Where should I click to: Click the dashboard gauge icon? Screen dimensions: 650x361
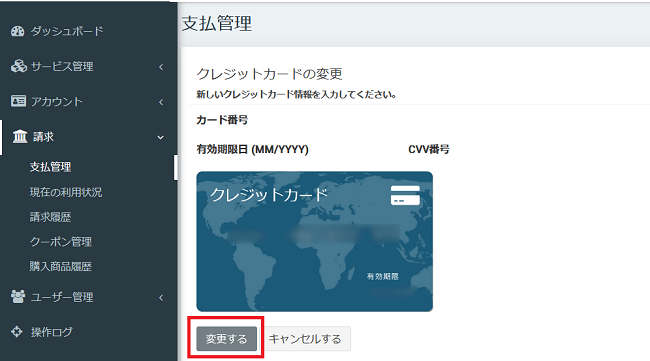tap(17, 31)
